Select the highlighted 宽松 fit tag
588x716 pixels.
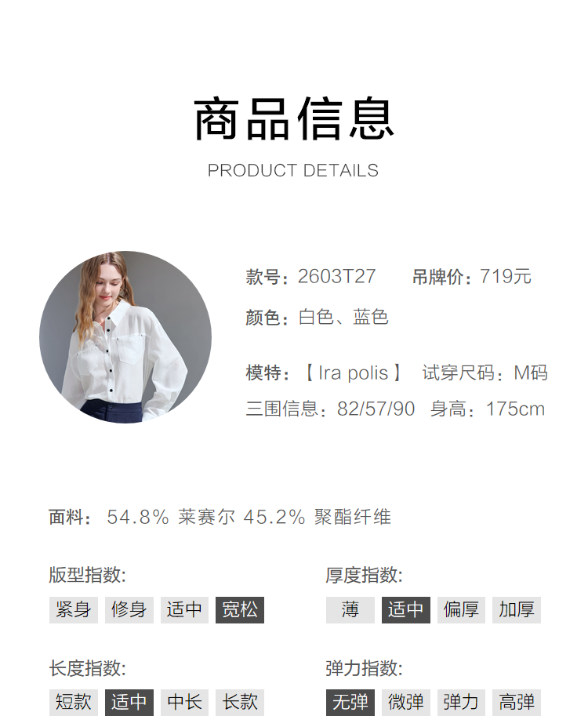[240, 609]
